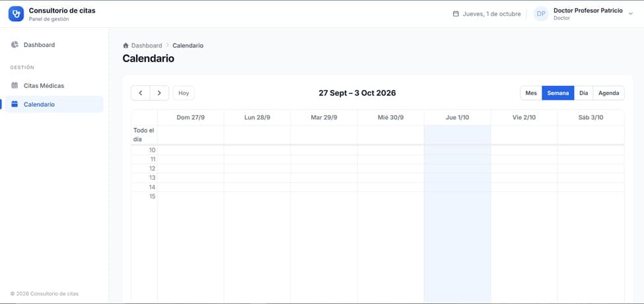Click the all-day cell under Jue 1/10

457,135
